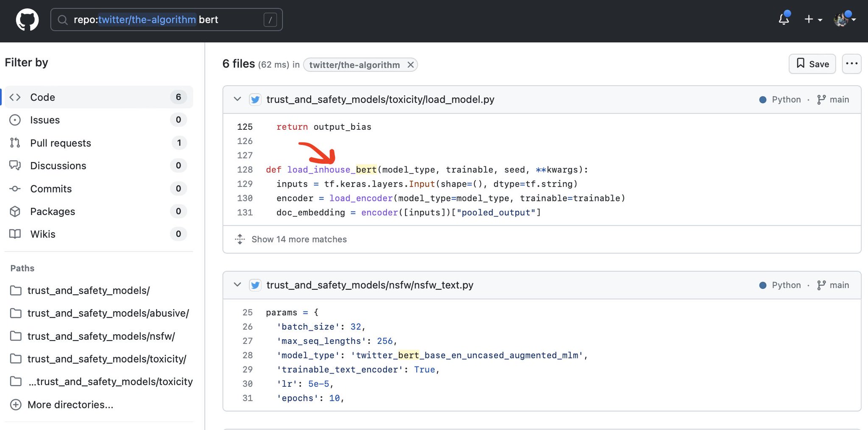Click the Commits node icon
The image size is (868, 430).
point(15,189)
